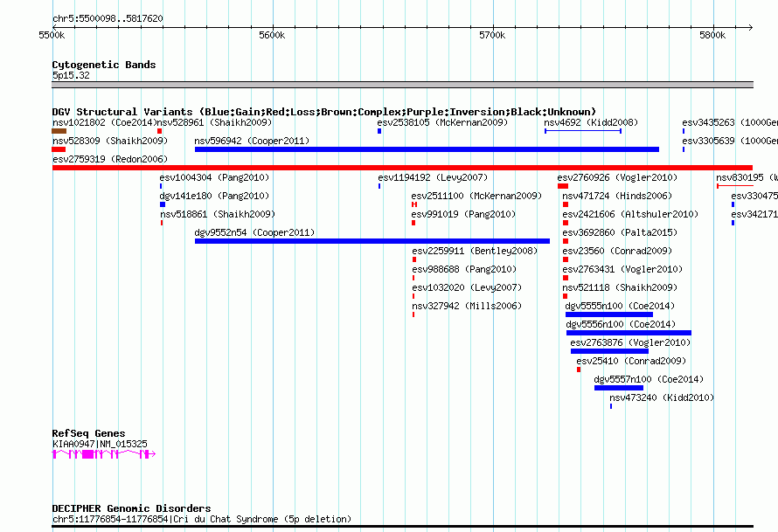Click the KIAA0947|NM_015325 gene label
This screenshot has height=532, width=778.
click(100, 445)
